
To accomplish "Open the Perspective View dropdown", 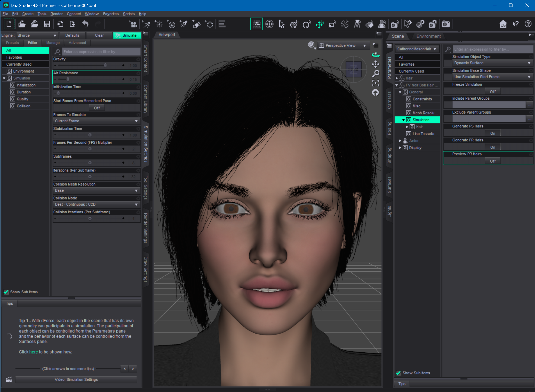I will (343, 46).
